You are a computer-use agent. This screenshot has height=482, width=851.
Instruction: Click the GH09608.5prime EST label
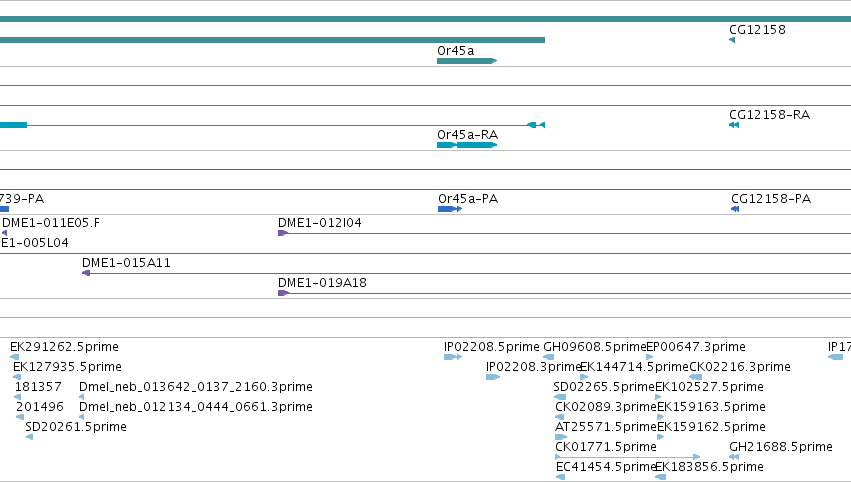coord(595,346)
